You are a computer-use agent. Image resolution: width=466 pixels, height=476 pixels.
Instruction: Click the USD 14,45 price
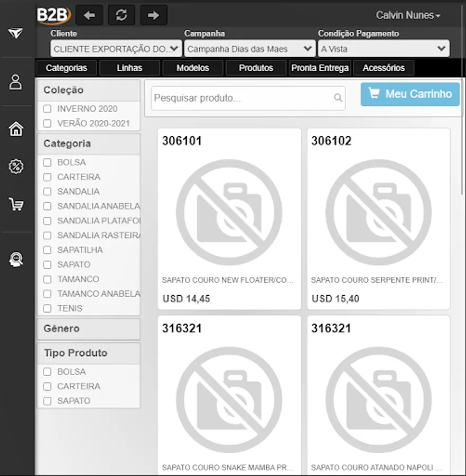pos(186,299)
